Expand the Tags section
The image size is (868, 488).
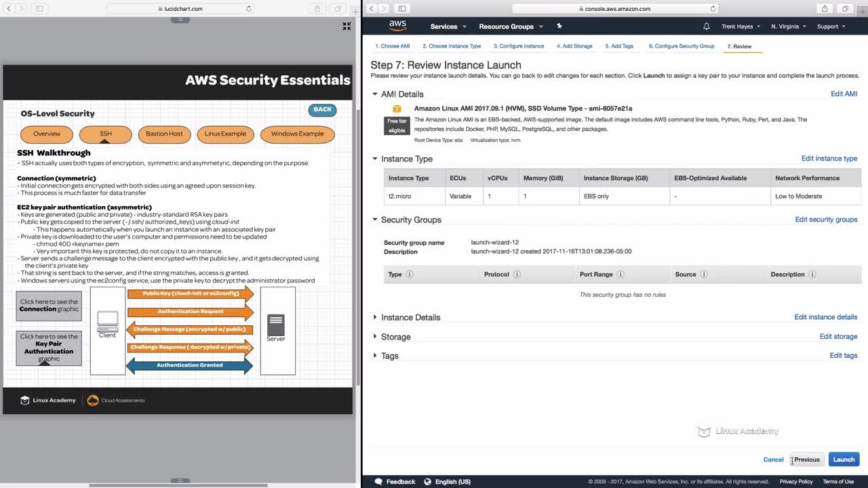coord(375,356)
